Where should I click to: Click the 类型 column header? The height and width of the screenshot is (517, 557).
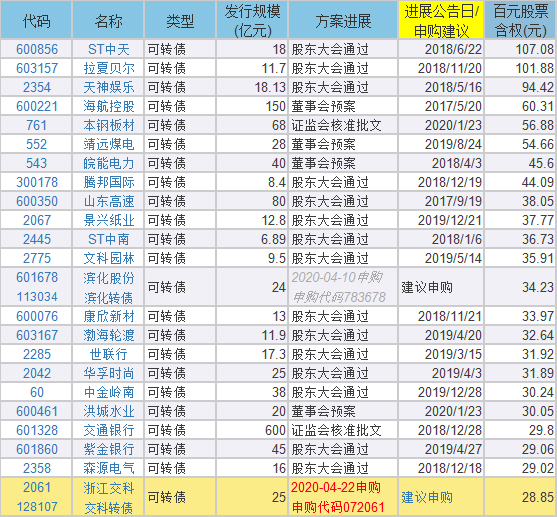click(180, 21)
